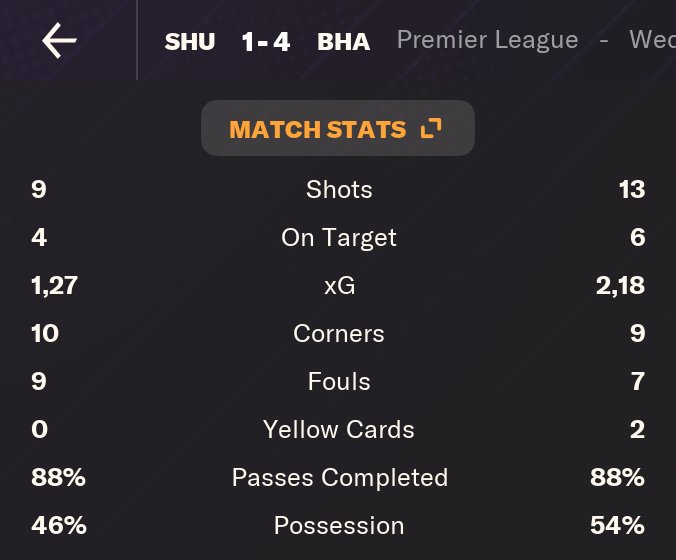The image size is (676, 560).
Task: Click the back arrow icon
Action: pos(59,41)
